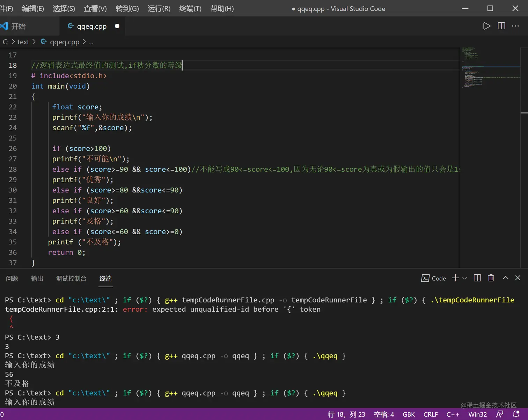
Task: Create a new terminal with plus icon
Action: [x=455, y=278]
